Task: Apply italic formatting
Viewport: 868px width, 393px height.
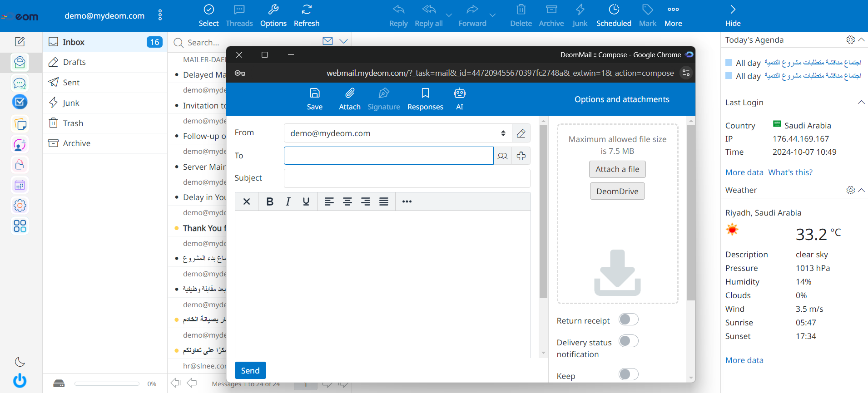Action: coord(288,201)
